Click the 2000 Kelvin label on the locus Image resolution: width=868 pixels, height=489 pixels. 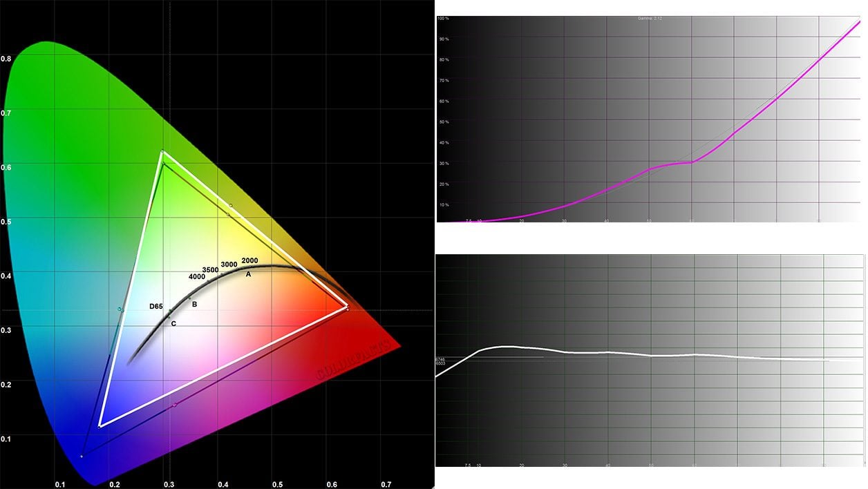pos(249,260)
